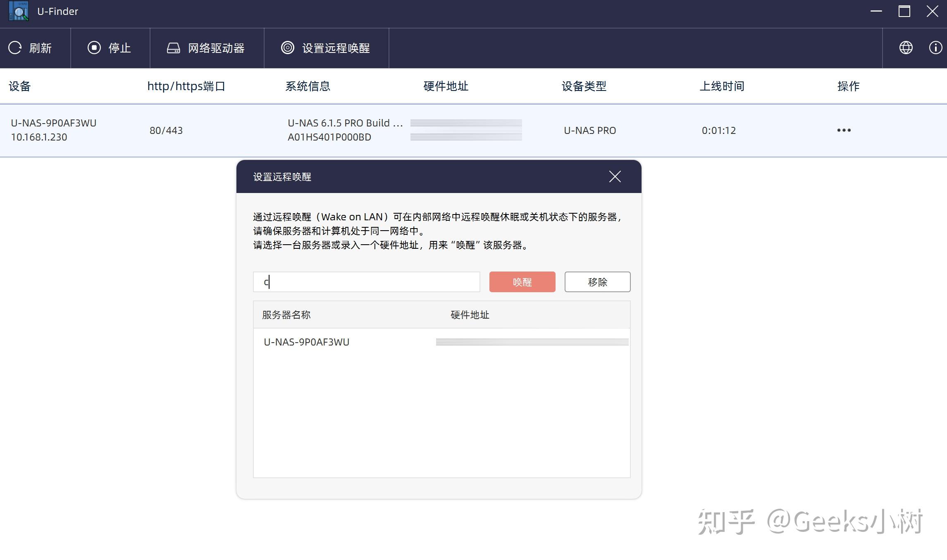This screenshot has height=560, width=947.
Task: Open the info icon at top right
Action: 935,48
